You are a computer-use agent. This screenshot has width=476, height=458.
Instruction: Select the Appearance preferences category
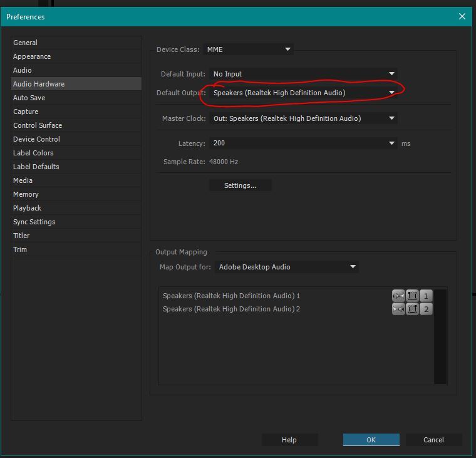[76, 56]
